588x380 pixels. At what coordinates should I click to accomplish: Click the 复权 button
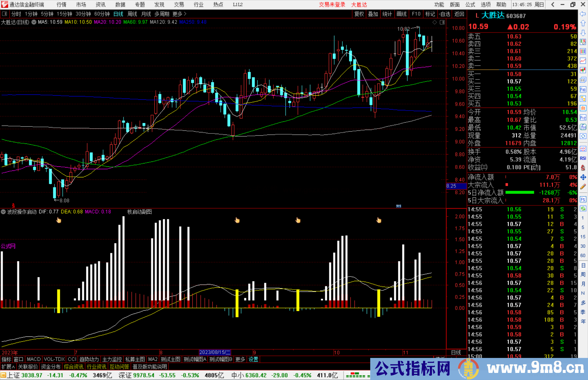pos(359,14)
